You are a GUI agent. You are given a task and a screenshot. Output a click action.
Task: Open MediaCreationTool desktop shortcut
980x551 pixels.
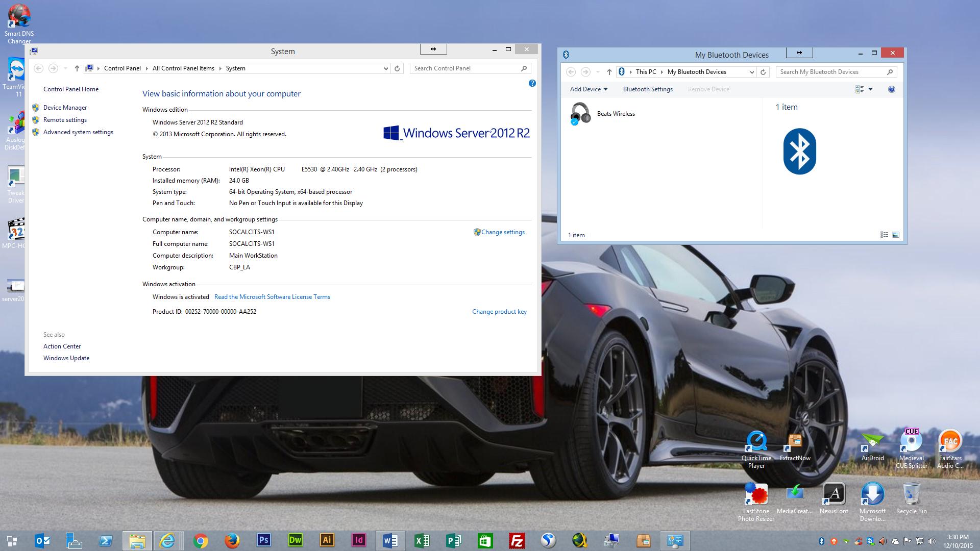point(795,498)
